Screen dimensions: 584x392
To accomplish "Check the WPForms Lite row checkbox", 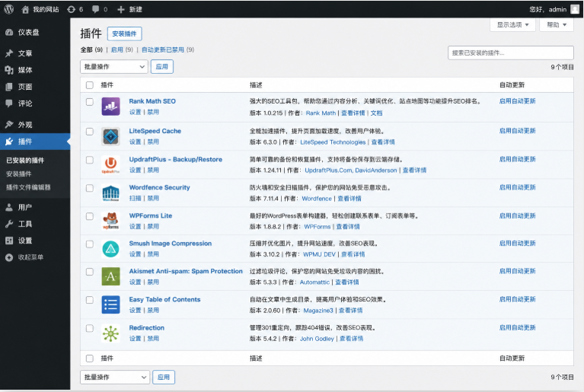I will click(90, 216).
